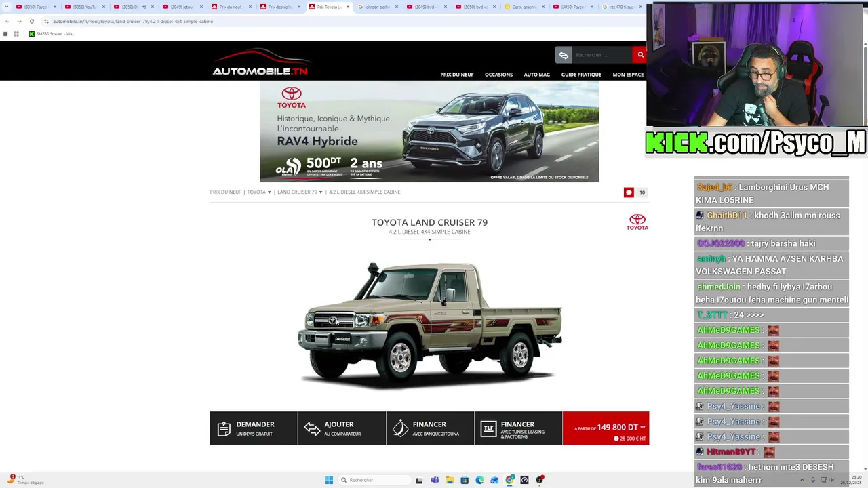Click the Land Cruiser 79 pickup image

click(x=430, y=324)
